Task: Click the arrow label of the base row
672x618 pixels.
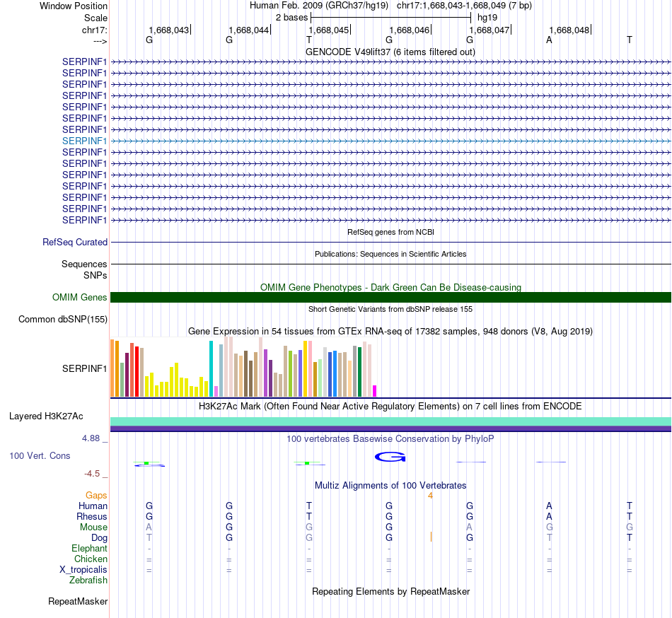Action: 100,41
